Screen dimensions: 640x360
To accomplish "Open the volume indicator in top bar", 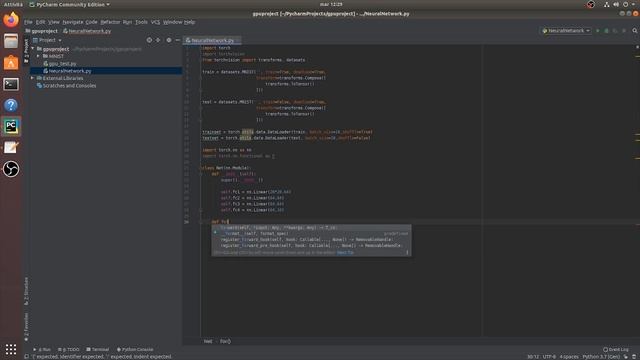I will [616, 4].
